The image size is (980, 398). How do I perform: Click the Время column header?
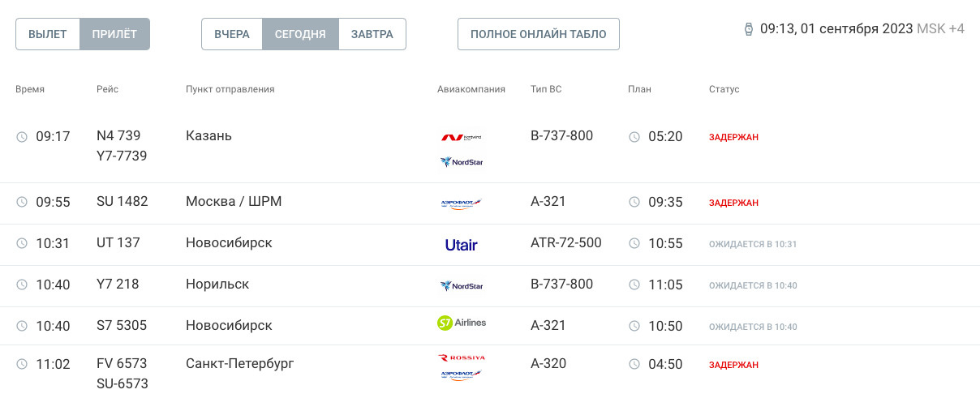30,89
